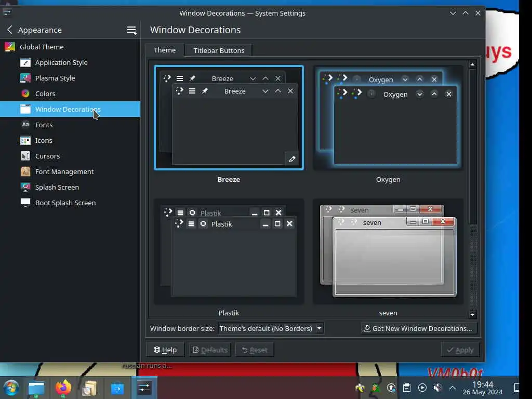Screen dimensions: 532x399
Task: Expand hidden system tray icons arrow
Action: (x=453, y=388)
